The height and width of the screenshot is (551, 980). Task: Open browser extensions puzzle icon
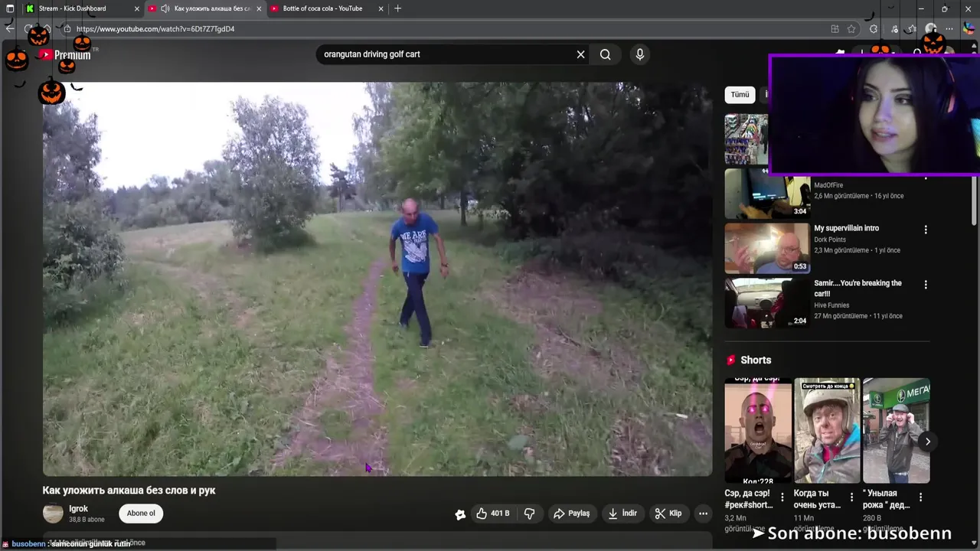[x=874, y=29]
